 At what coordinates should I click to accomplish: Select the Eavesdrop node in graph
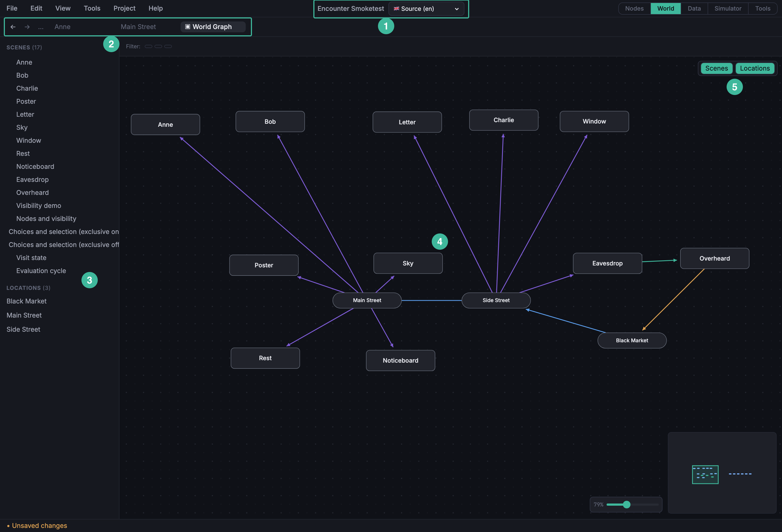(x=607, y=263)
